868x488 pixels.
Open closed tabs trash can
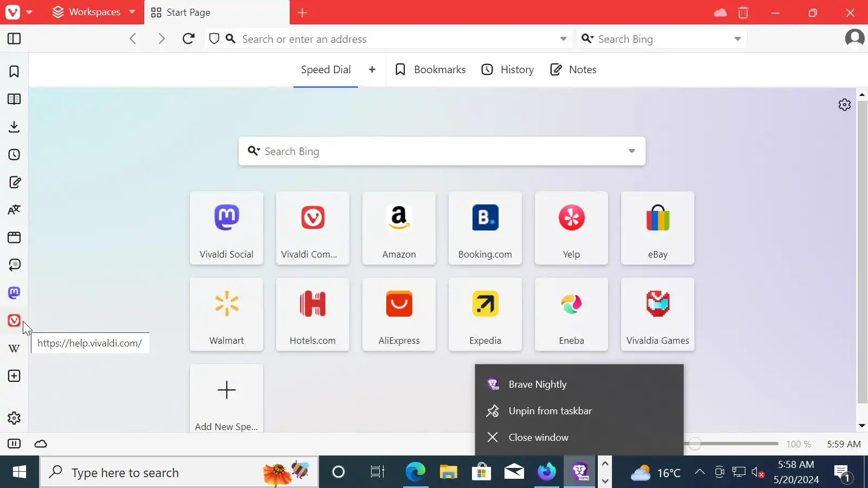(743, 12)
